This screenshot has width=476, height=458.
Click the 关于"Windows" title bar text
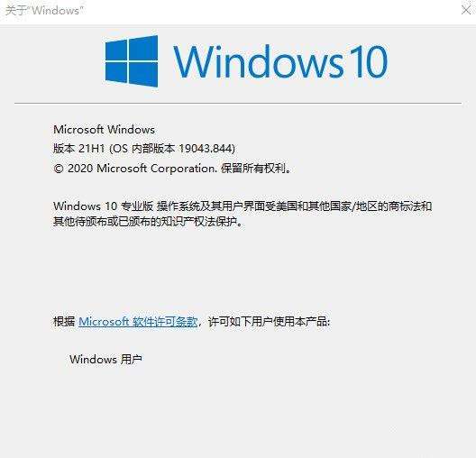pyautogui.click(x=44, y=11)
